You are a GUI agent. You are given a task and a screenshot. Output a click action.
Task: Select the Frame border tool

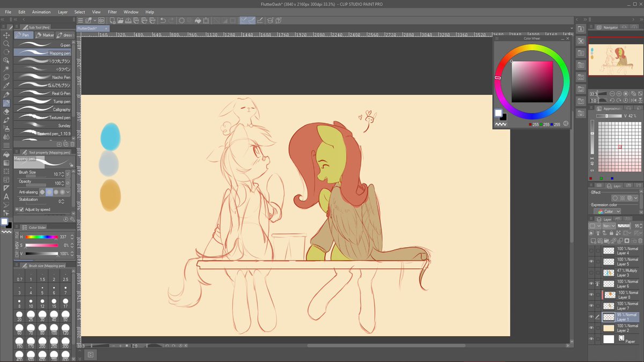click(6, 180)
